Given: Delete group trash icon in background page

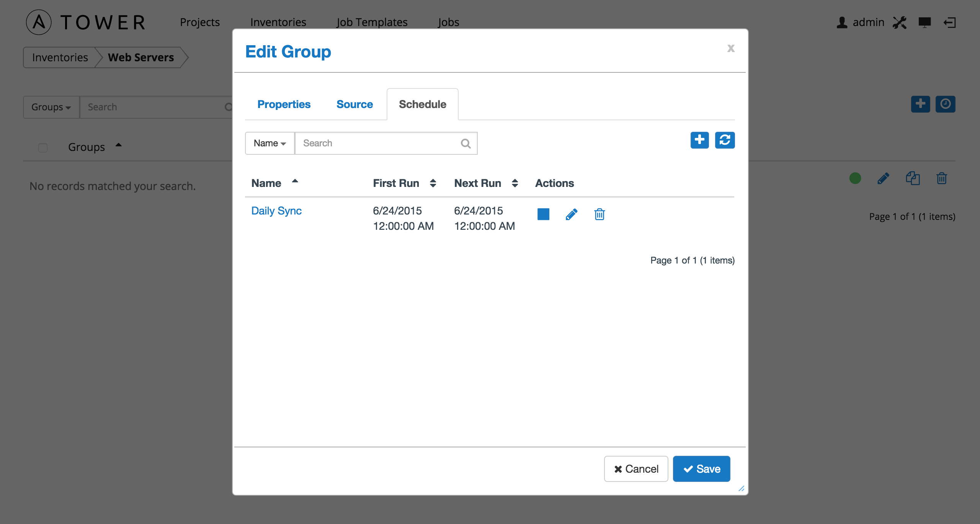Looking at the screenshot, I should (x=942, y=178).
